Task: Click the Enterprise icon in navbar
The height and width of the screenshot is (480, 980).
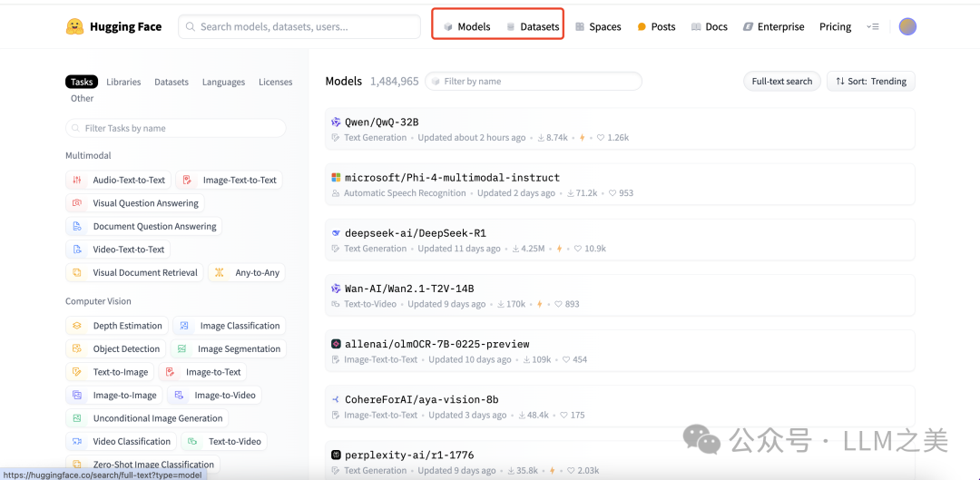Action: coord(748,27)
